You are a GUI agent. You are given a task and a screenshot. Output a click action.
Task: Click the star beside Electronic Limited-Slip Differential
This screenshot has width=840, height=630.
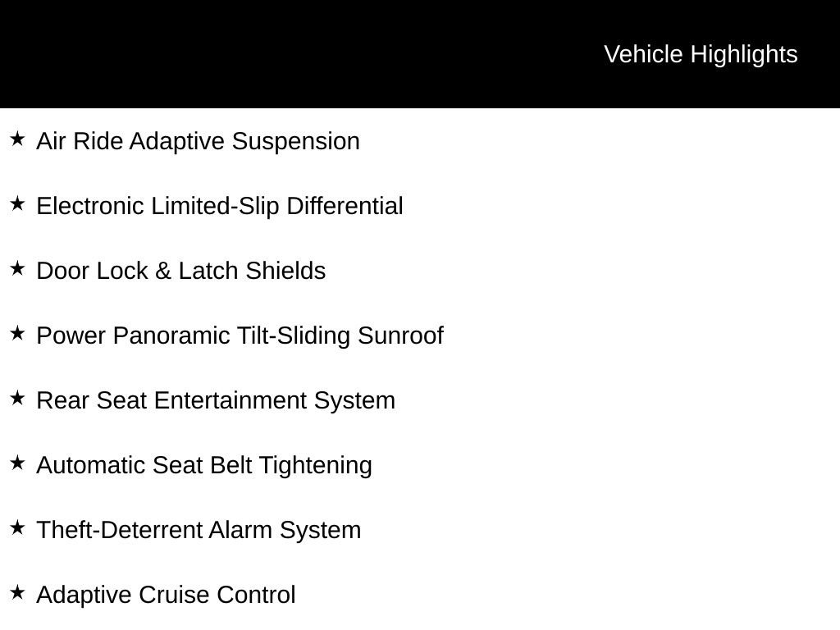pos(18,204)
